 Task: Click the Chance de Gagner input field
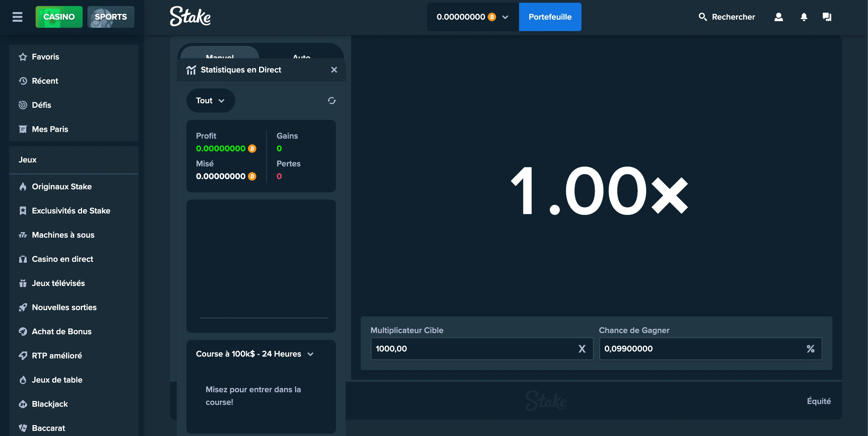[x=711, y=349]
